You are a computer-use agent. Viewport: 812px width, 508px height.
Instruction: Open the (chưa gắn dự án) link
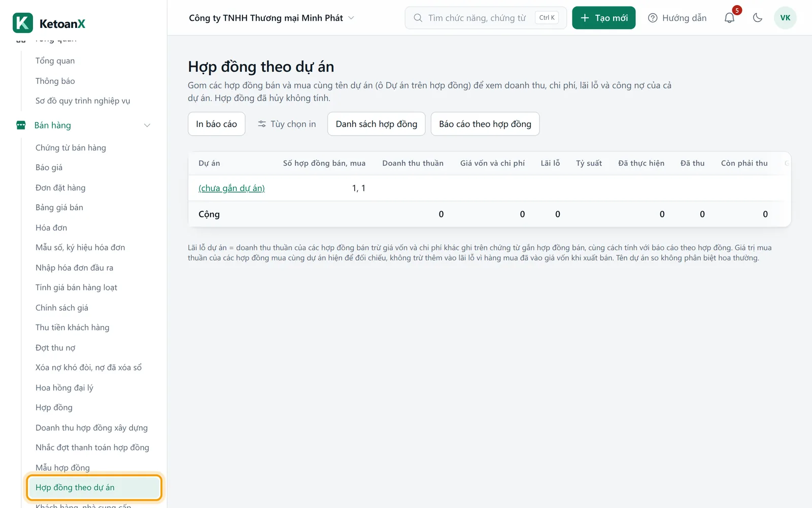[231, 188]
